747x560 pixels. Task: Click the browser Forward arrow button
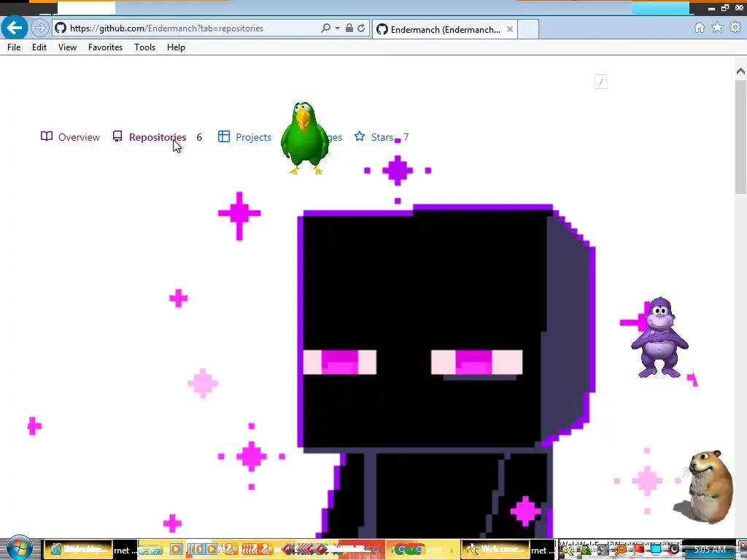[40, 28]
